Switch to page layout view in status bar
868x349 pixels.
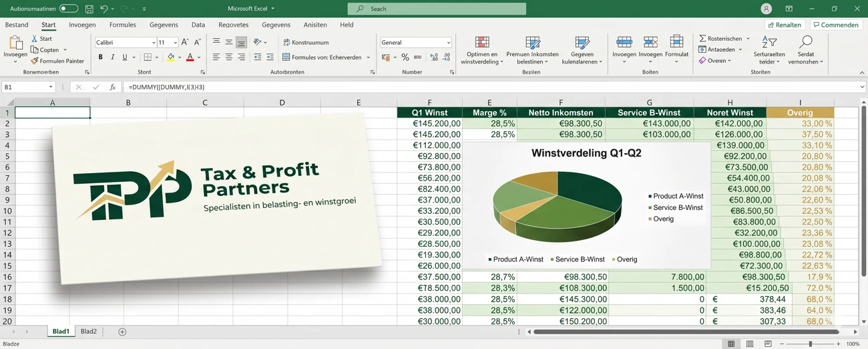pos(749,344)
